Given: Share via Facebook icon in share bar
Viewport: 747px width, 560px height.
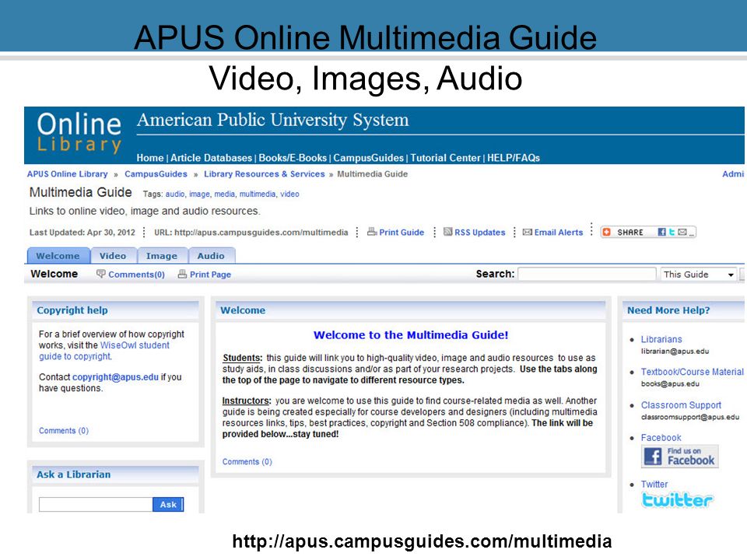Looking at the screenshot, I should 661,232.
